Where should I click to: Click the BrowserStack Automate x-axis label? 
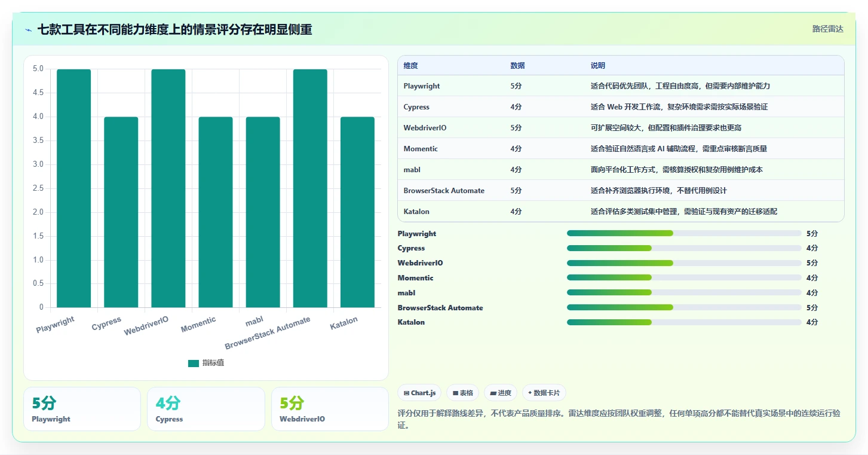(268, 333)
